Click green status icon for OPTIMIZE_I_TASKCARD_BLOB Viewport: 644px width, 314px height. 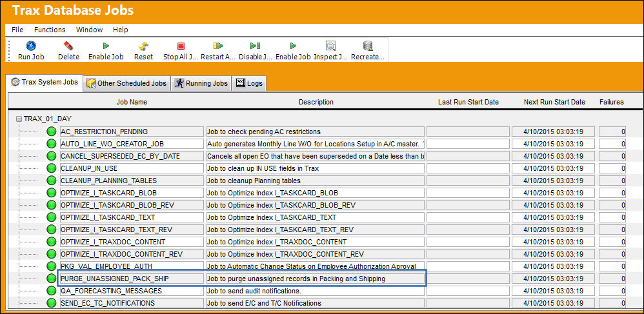pyautogui.click(x=52, y=193)
